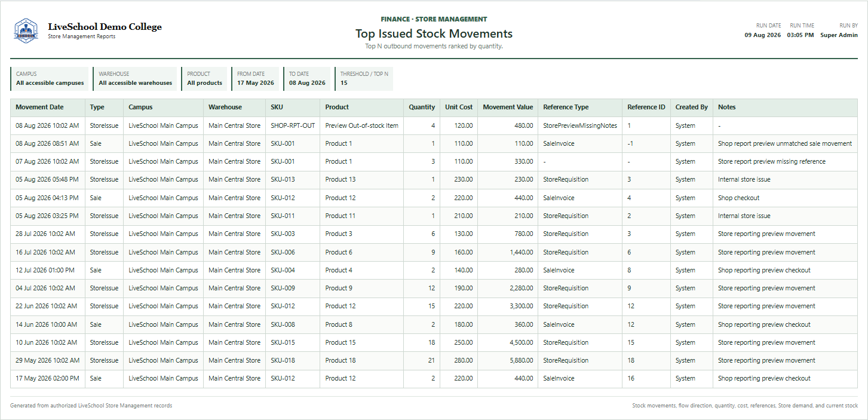Click the Product 4 cell
868x420 pixels.
[x=362, y=271]
